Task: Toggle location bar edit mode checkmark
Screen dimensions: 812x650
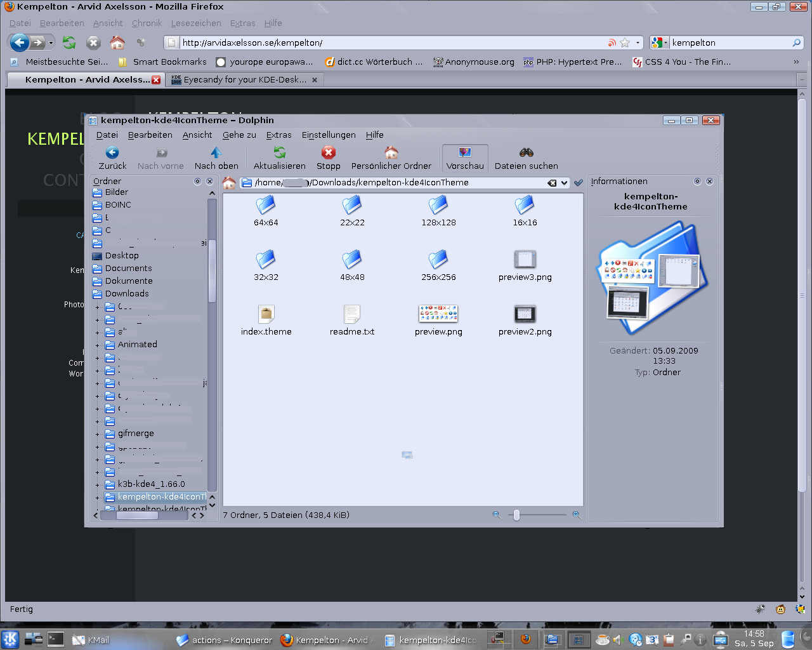Action: click(579, 183)
